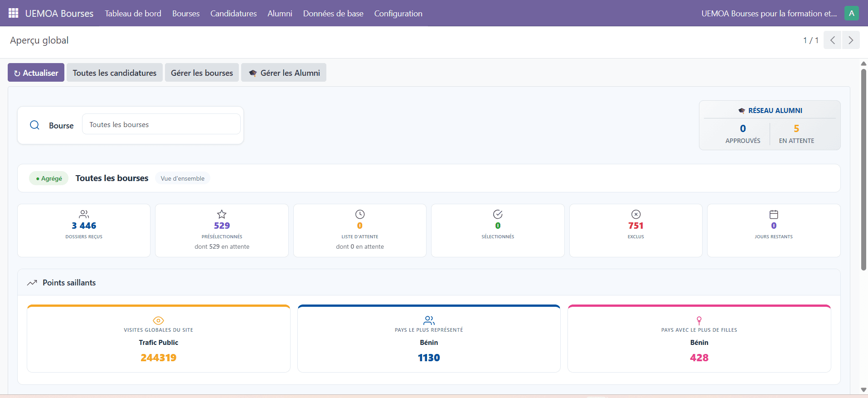Image resolution: width=868 pixels, height=398 pixels.
Task: Open the Tableau de bord menu
Action: click(x=133, y=14)
